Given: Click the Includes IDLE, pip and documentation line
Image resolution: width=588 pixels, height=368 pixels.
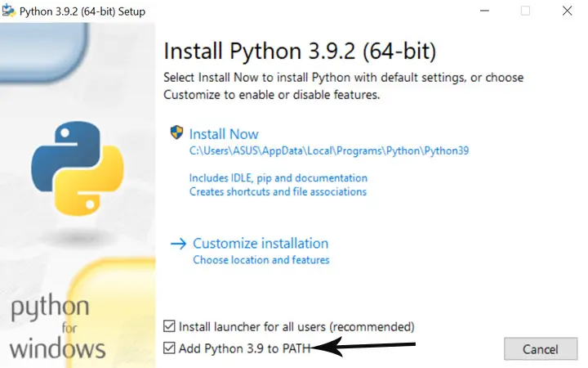Looking at the screenshot, I should (278, 177).
